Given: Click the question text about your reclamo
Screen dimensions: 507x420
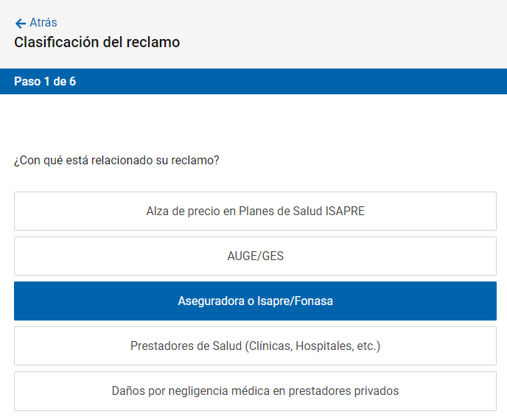Looking at the screenshot, I should 116,160.
